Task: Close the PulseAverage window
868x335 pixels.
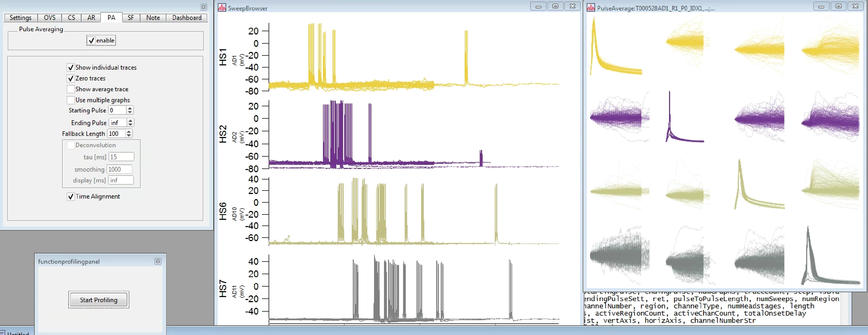Action: (856, 6)
